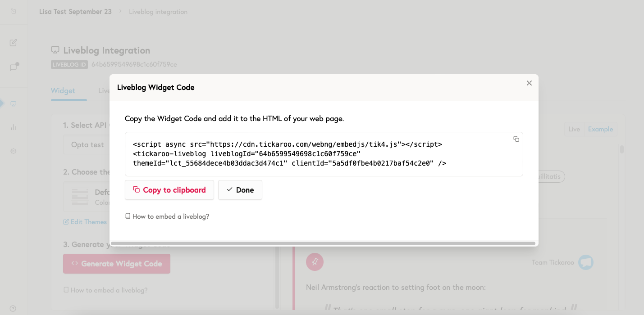Click the edit pencil sidebar icon
The width and height of the screenshot is (644, 315).
point(14,43)
